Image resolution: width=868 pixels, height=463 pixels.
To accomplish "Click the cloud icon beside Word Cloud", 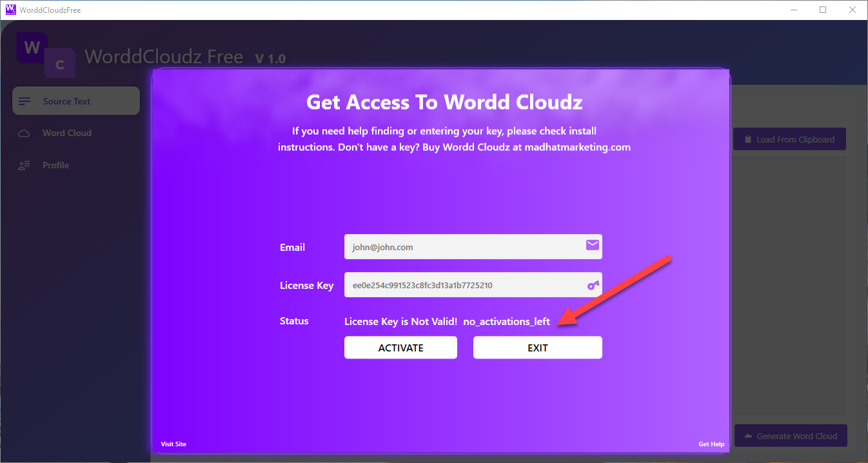I will click(x=25, y=133).
